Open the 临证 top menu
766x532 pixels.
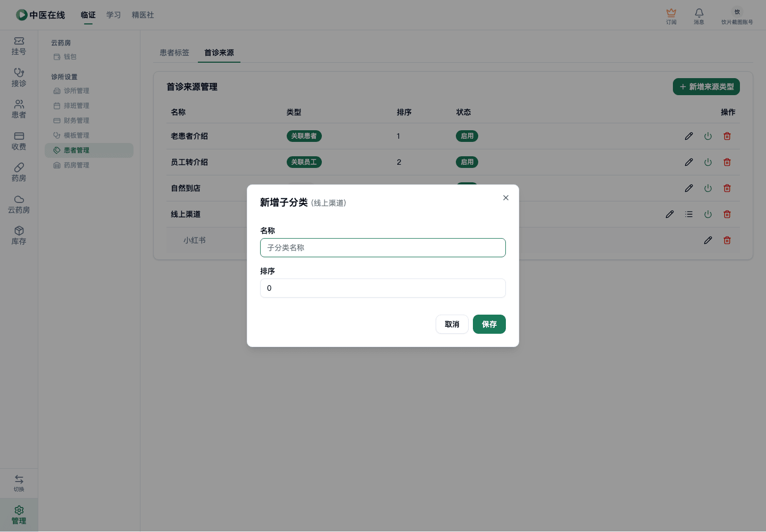pyautogui.click(x=88, y=15)
